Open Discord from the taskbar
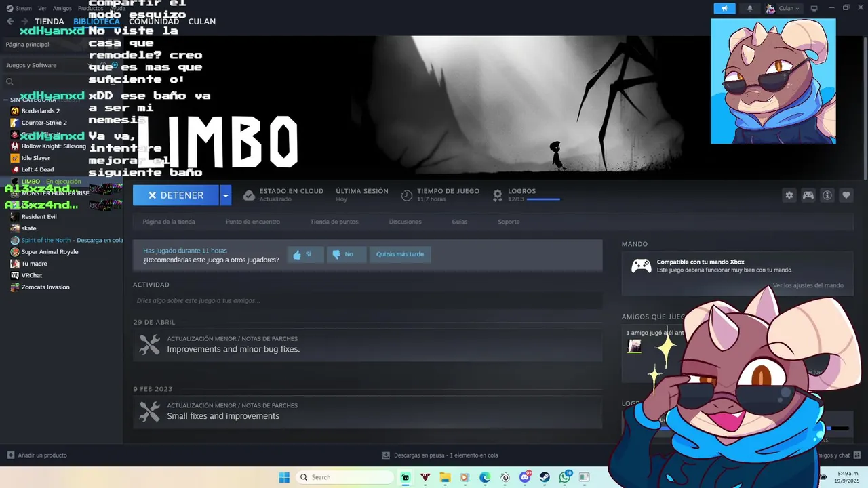Viewport: 868px width, 488px height. click(525, 477)
